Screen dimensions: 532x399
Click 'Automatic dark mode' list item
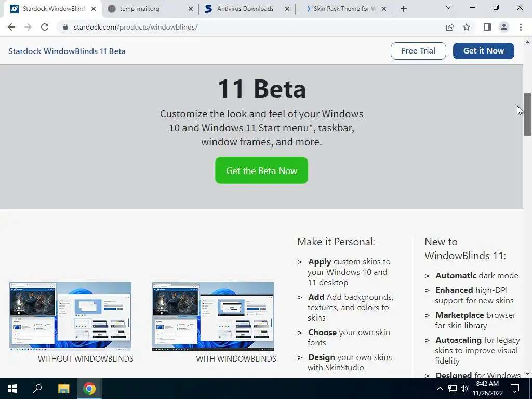tap(477, 275)
